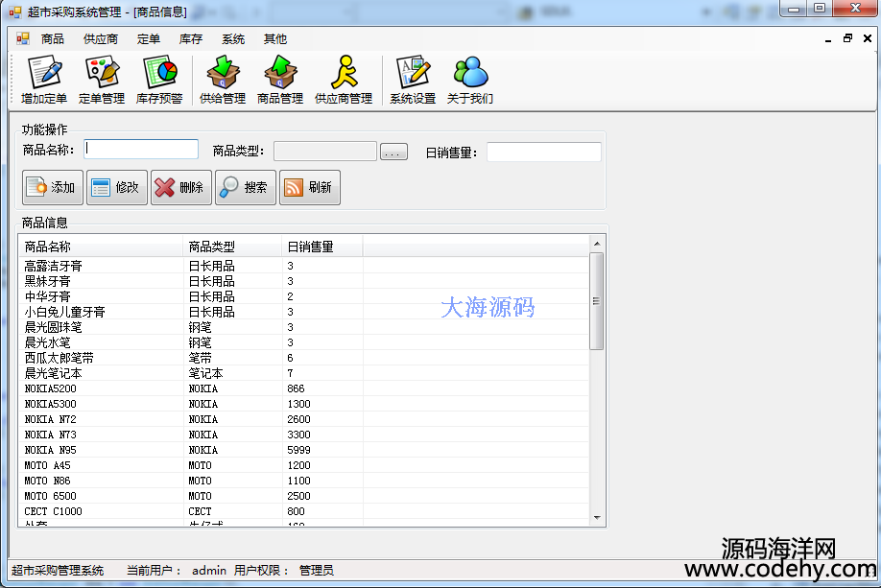The width and height of the screenshot is (881, 588).
Task: Open the 商品 menu in menu bar
Action: [x=53, y=39]
